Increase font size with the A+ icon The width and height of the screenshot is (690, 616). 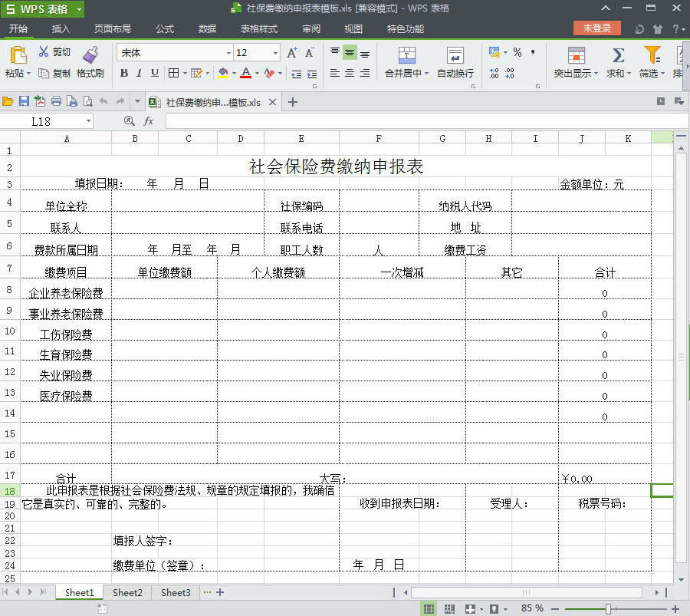pos(292,53)
